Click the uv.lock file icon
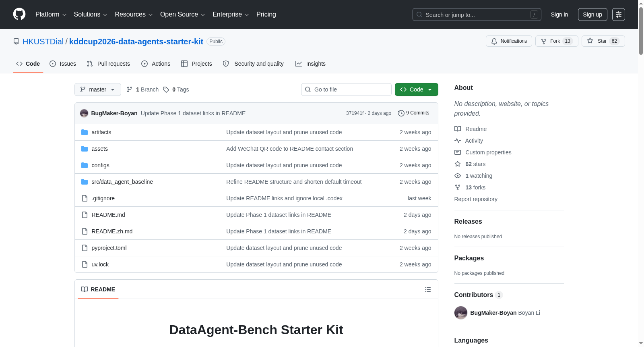Viewport: 644px width, 347px height. [x=85, y=264]
